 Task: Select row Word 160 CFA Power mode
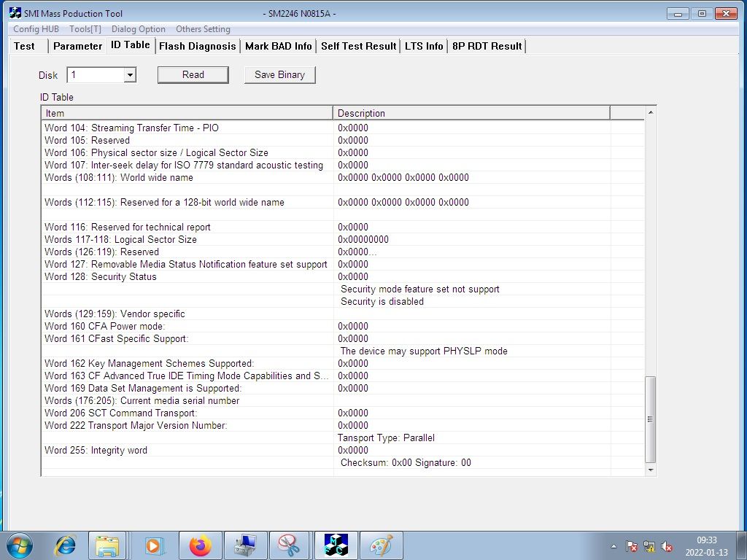343,326
